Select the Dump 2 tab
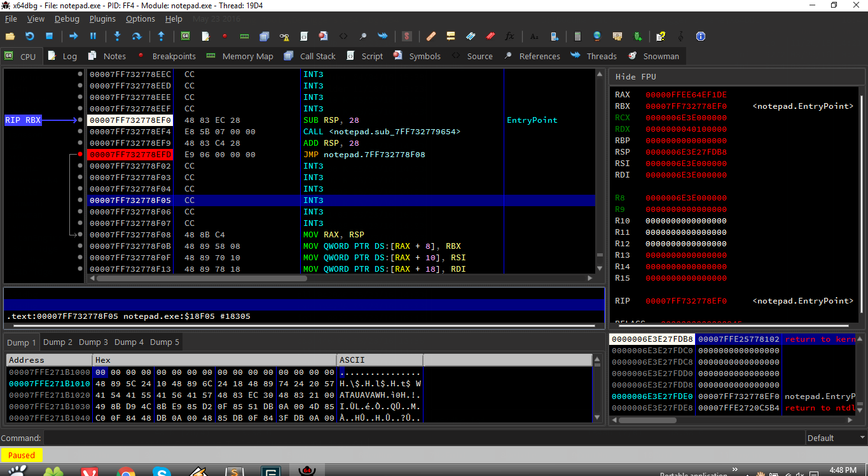 (x=58, y=342)
